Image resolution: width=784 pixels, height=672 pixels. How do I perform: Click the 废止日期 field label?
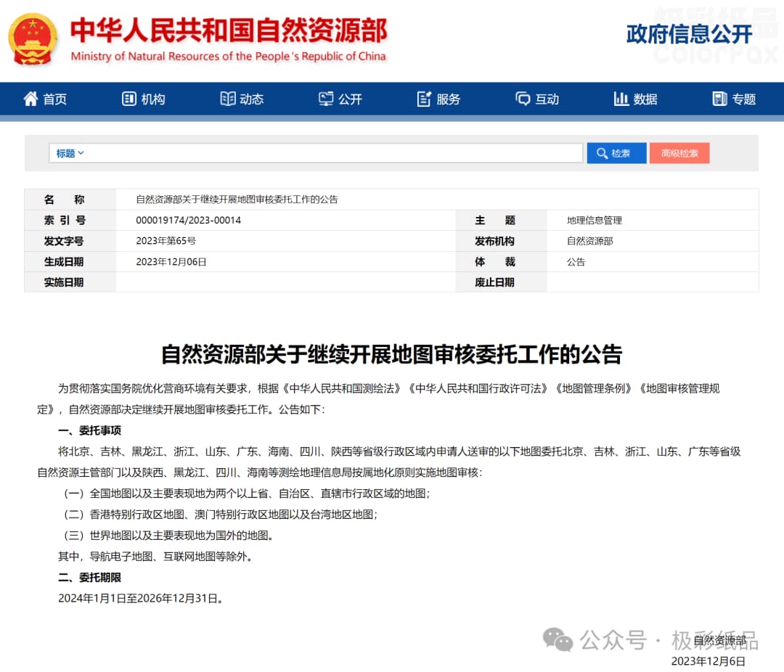495,282
